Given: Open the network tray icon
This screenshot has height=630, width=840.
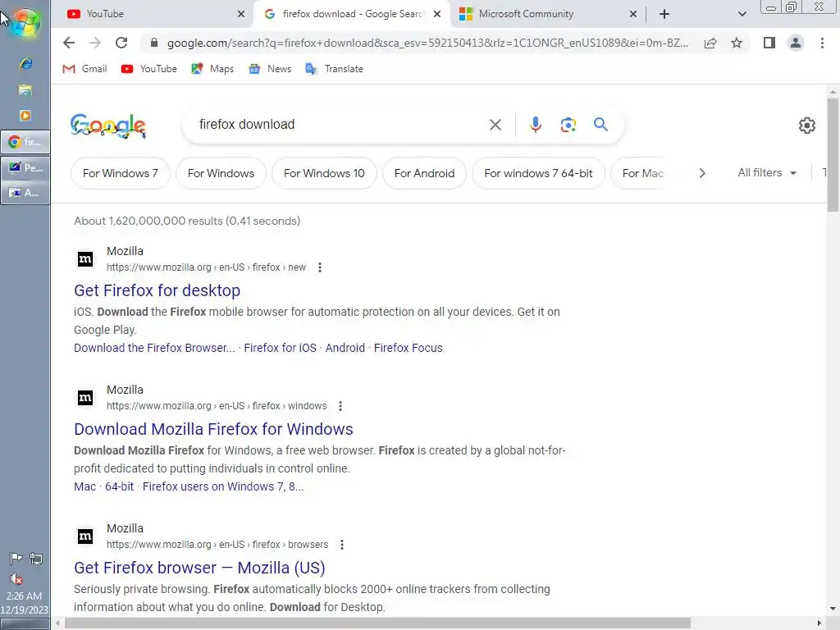Looking at the screenshot, I should point(36,559).
